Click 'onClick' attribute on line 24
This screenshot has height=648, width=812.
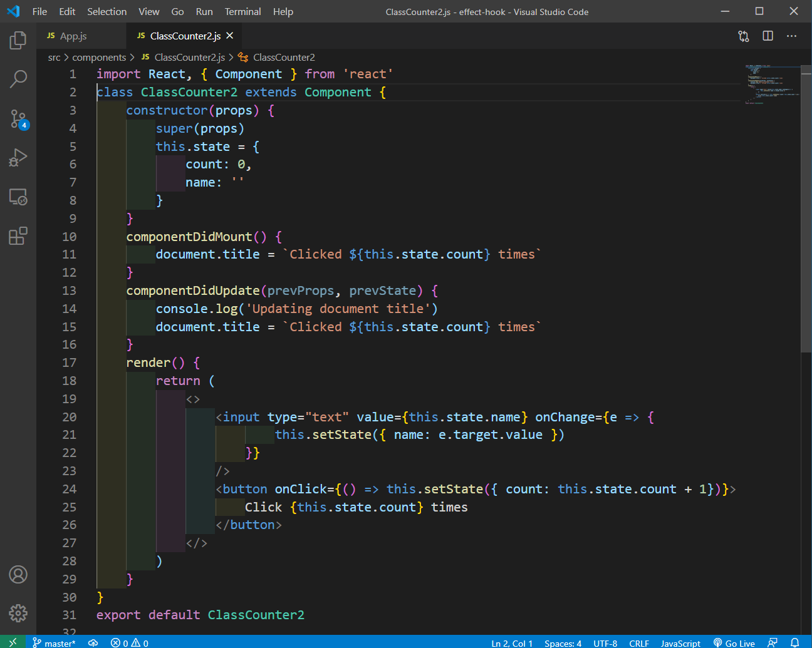click(301, 489)
